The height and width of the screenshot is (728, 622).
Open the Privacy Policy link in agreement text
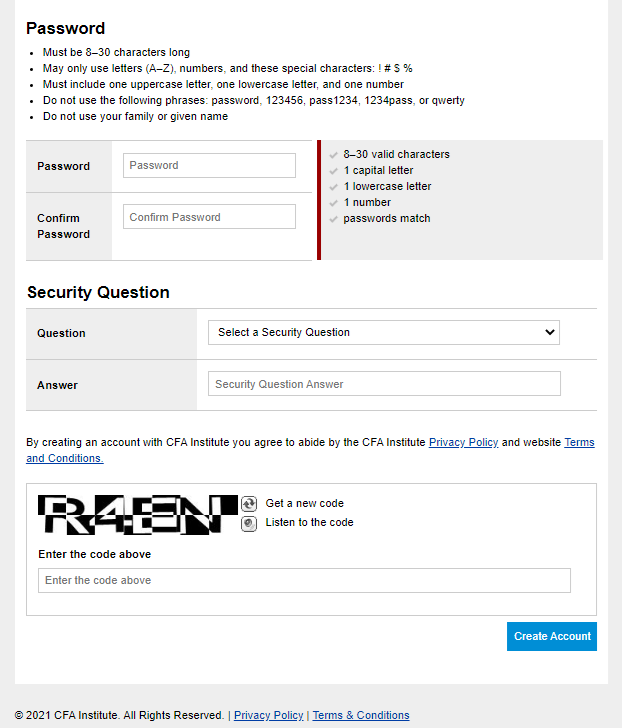pos(463,442)
